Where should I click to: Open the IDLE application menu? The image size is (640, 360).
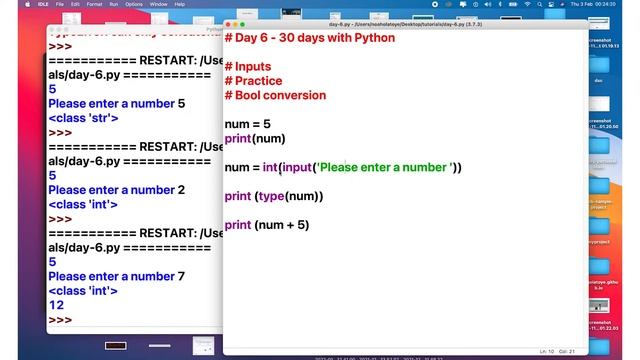pos(43,4)
